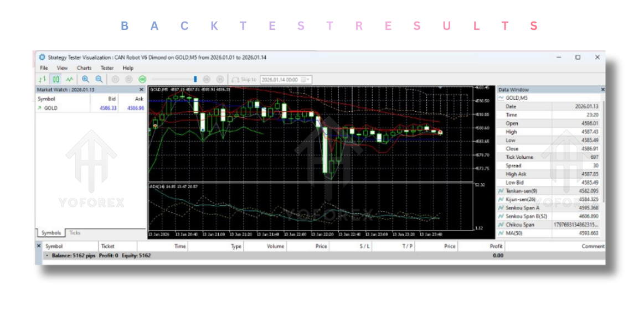Switch to the Ticks tab

[75, 233]
